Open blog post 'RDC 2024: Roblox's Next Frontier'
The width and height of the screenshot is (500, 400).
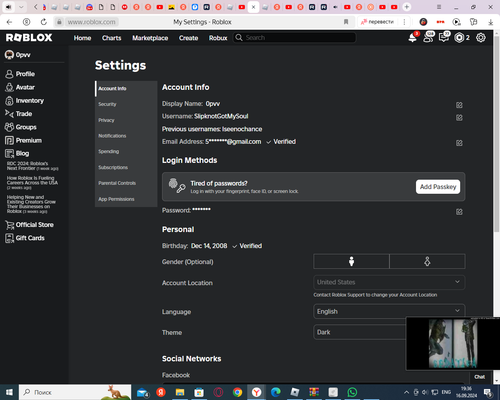[33, 166]
